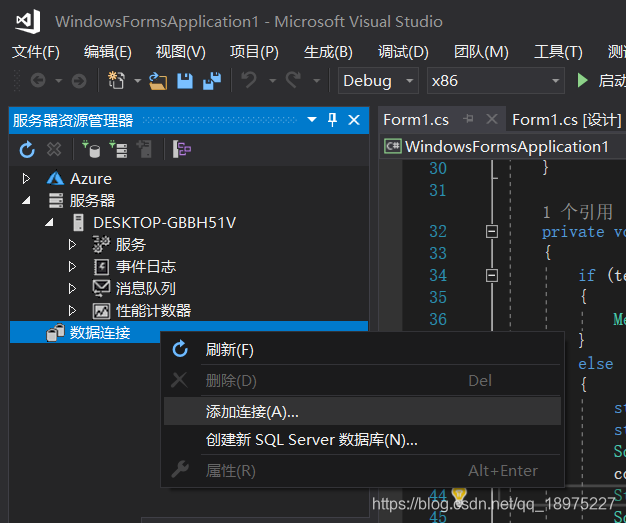Click the green start debugging arrow
Image resolution: width=626 pixels, height=523 pixels.
(582, 80)
